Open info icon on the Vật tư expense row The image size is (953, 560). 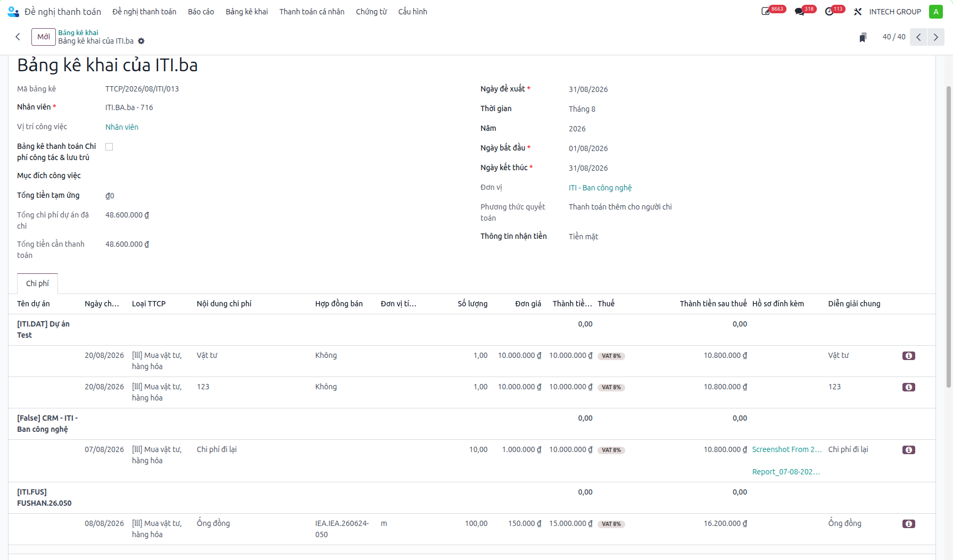pyautogui.click(x=909, y=356)
